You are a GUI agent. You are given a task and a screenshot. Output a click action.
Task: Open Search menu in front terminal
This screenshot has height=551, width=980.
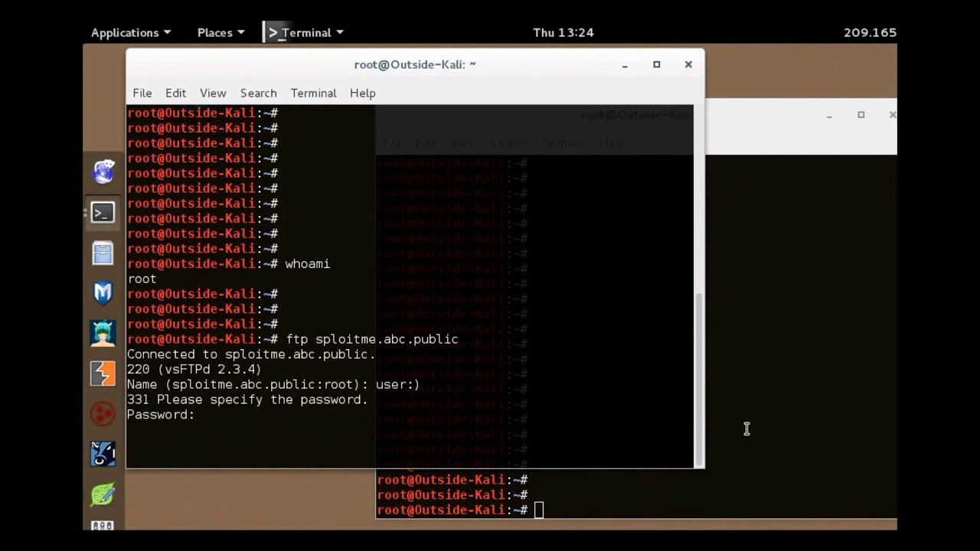click(x=259, y=93)
